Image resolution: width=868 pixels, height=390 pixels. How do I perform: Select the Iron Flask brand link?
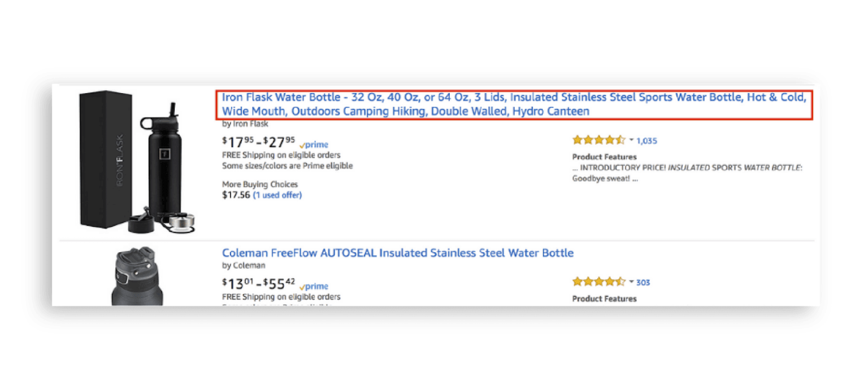[249, 124]
